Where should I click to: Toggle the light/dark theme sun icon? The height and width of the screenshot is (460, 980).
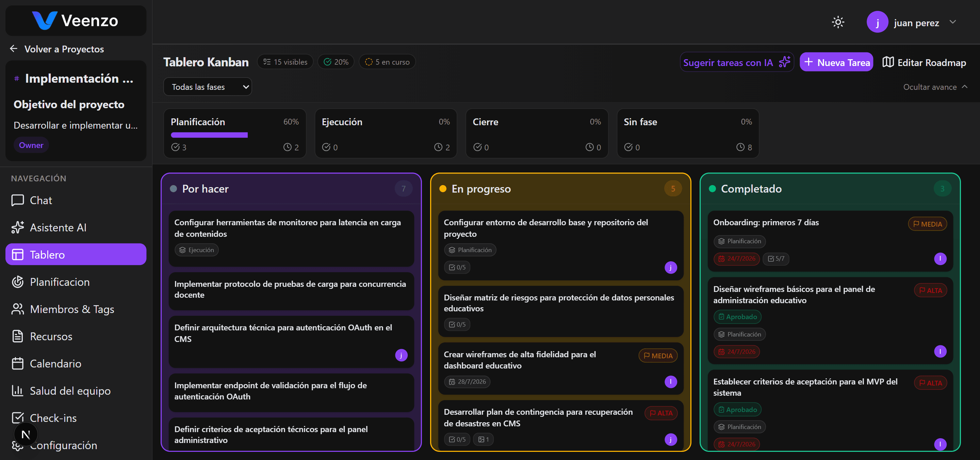[838, 22]
